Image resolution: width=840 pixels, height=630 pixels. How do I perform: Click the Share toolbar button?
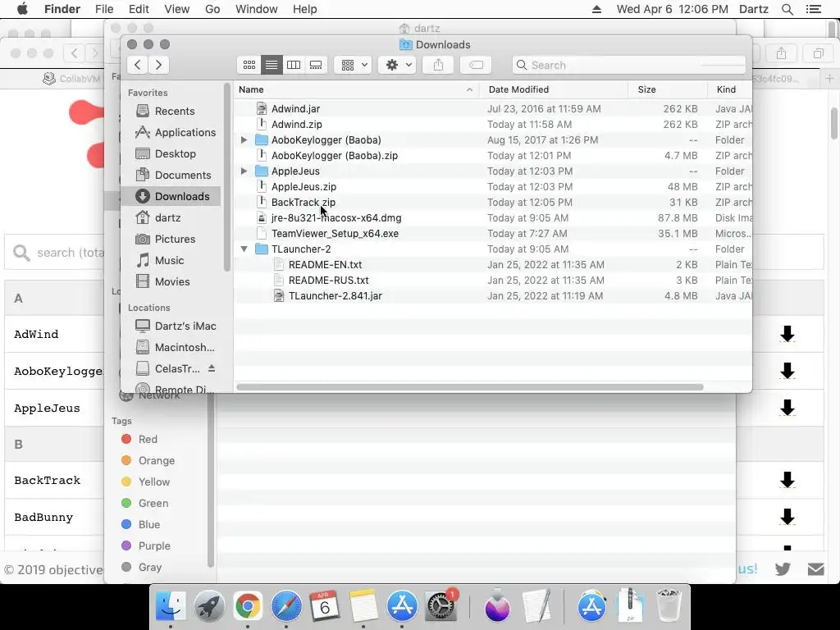click(x=438, y=65)
